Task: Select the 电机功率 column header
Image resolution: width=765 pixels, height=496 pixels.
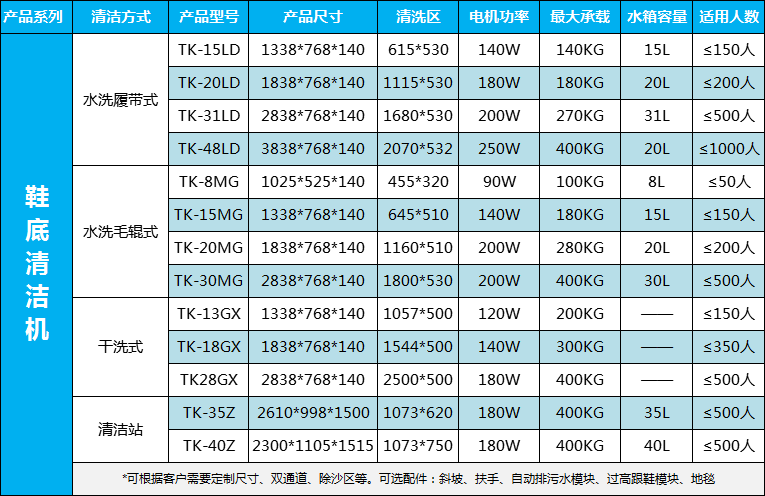Action: pos(499,17)
